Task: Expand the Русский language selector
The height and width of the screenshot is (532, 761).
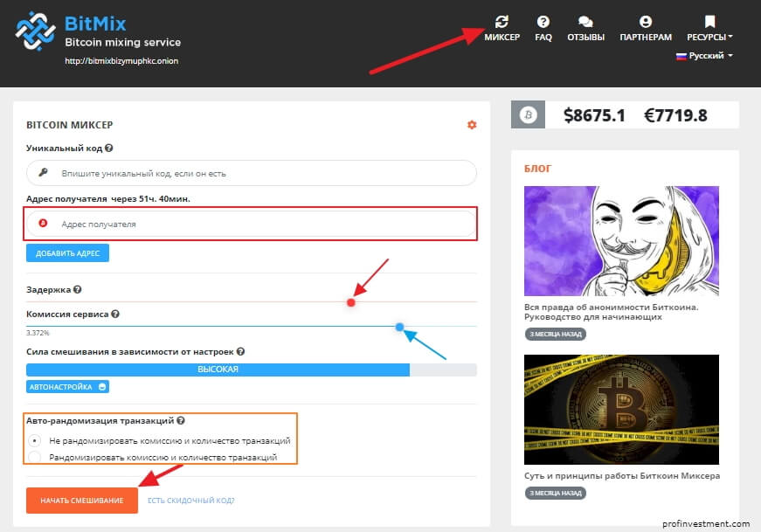Action: (x=704, y=55)
